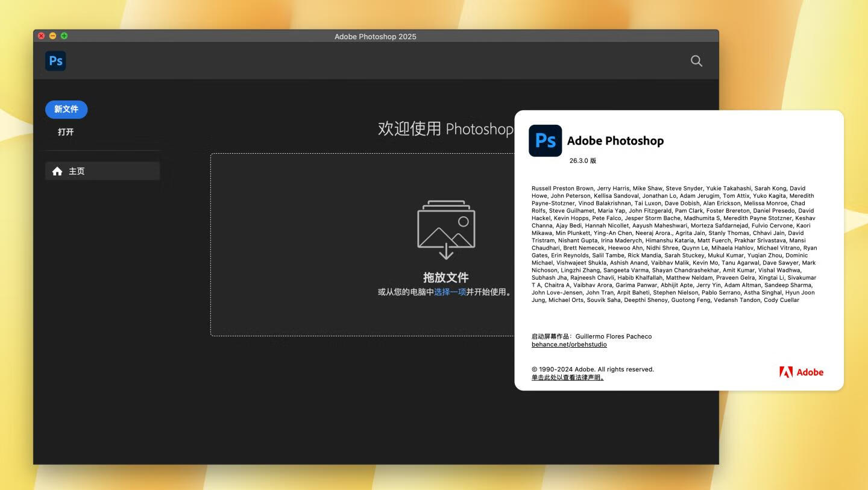Viewport: 868px width, 490px height.
Task: Click the credits names paragraph
Action: [674, 244]
